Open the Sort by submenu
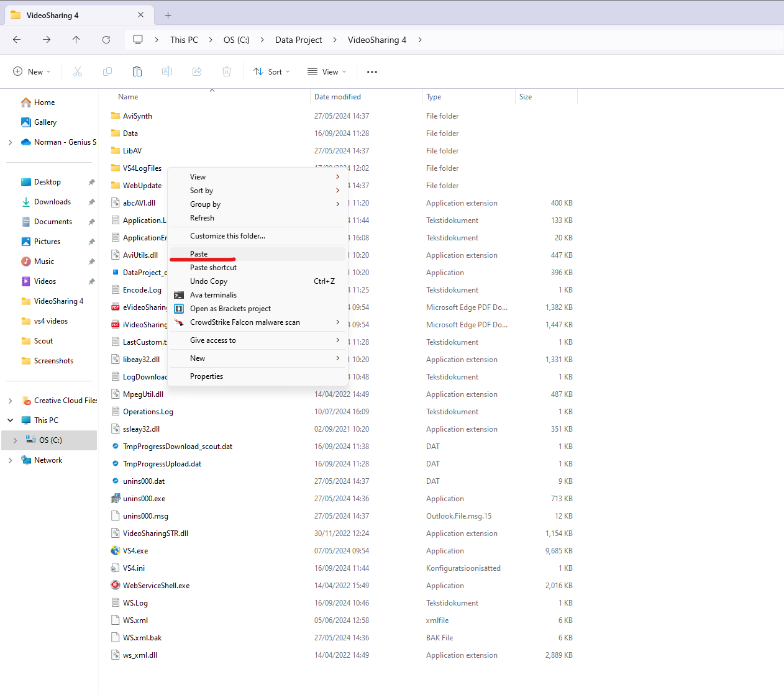 point(257,191)
